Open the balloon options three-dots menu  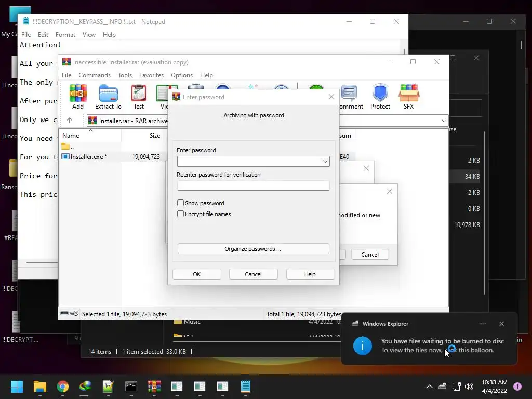pos(483,324)
